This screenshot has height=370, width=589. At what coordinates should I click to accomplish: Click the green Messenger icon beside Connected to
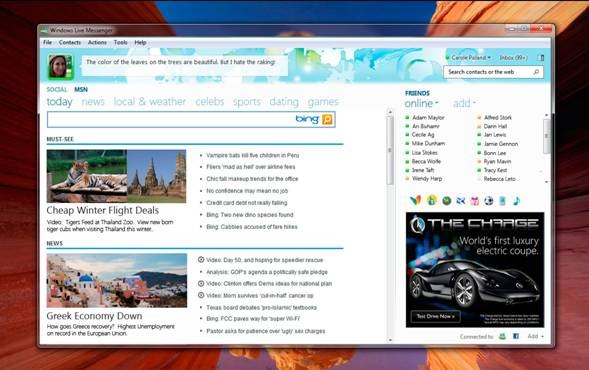pos(503,336)
